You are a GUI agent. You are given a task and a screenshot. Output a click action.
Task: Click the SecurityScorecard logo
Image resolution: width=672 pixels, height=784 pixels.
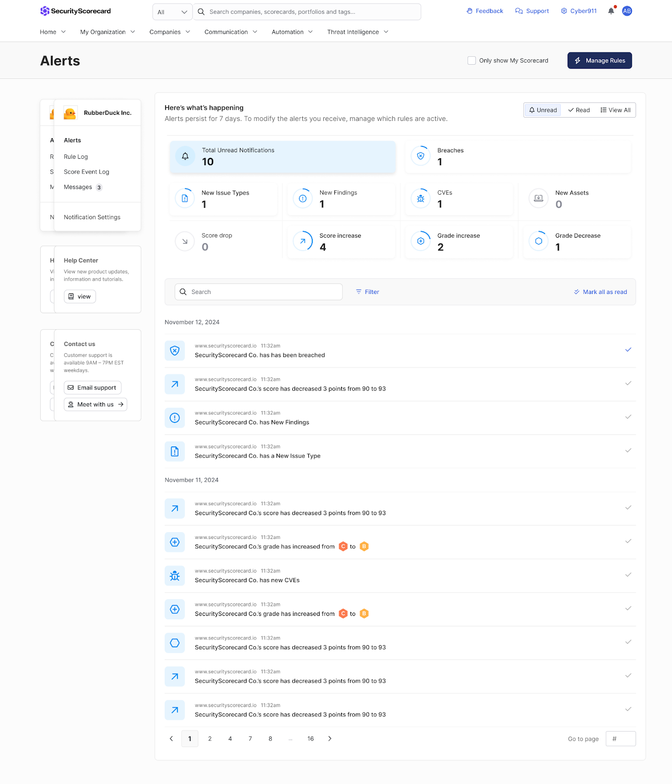coord(75,11)
